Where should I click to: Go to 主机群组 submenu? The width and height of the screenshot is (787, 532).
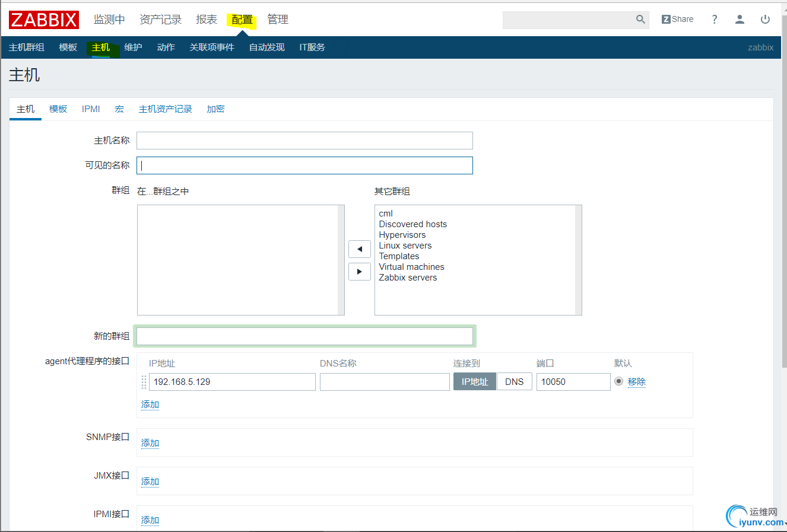[x=27, y=47]
